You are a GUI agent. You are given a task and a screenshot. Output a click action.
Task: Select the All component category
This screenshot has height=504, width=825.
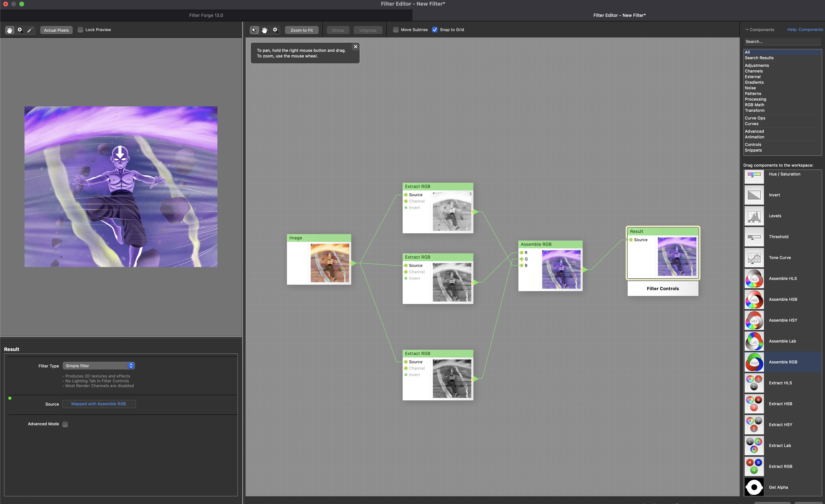(782, 52)
